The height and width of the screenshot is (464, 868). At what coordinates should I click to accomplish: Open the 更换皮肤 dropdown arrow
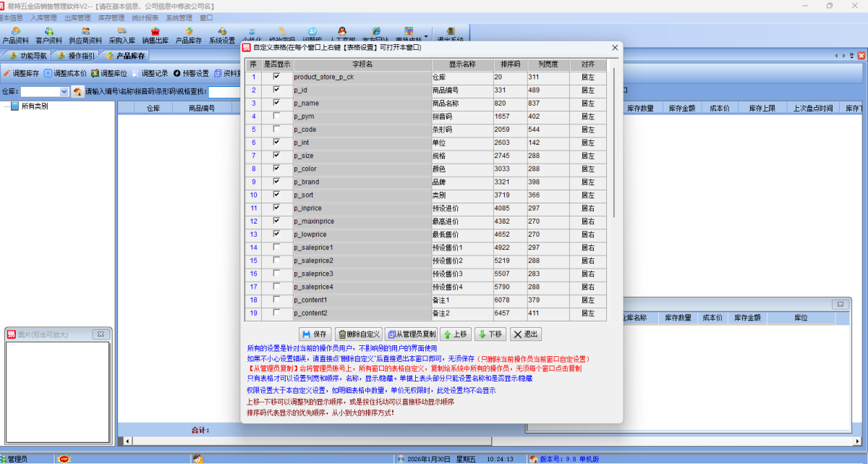point(426,35)
